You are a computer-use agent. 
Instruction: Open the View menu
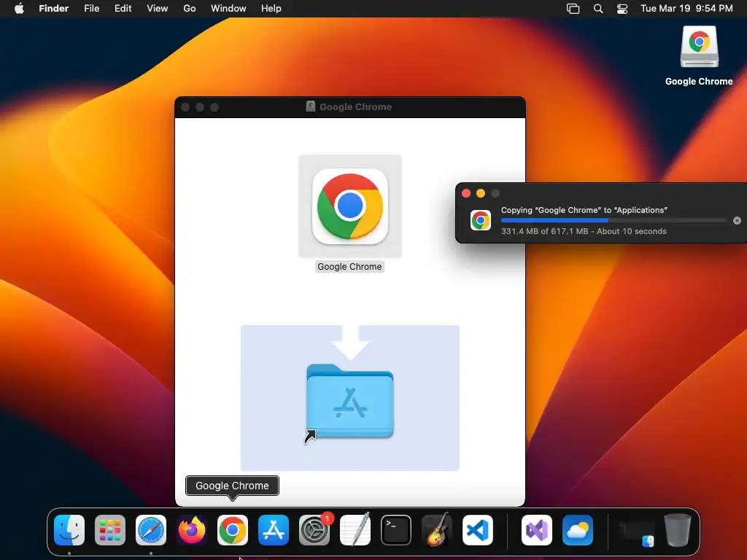coord(158,9)
